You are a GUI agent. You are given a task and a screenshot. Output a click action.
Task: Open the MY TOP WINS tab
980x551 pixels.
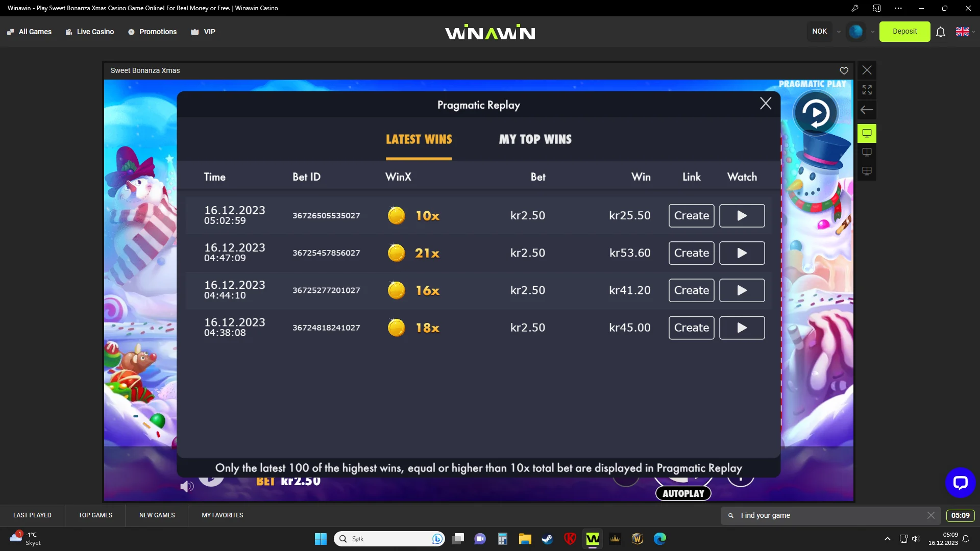pyautogui.click(x=535, y=139)
